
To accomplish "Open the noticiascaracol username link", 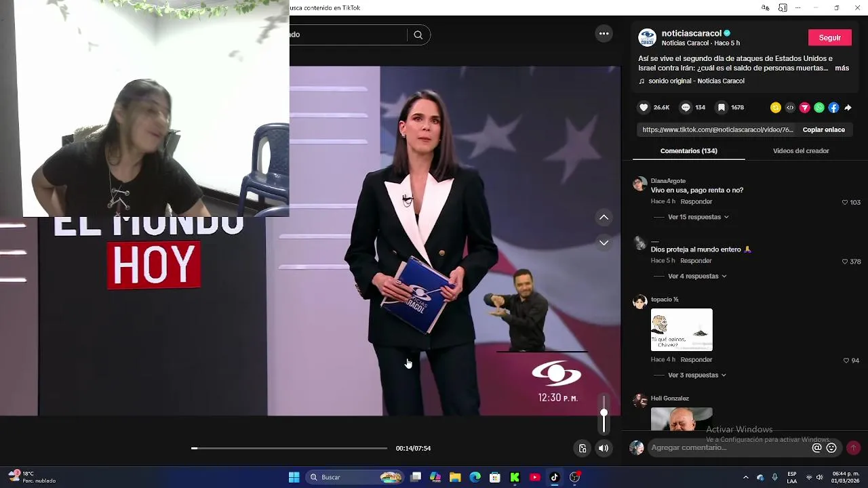I will pos(691,33).
